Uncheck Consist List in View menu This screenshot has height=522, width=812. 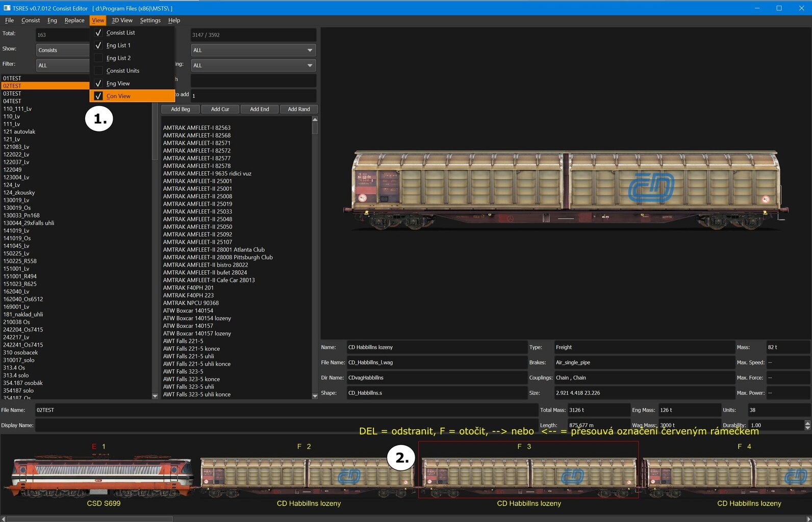120,33
